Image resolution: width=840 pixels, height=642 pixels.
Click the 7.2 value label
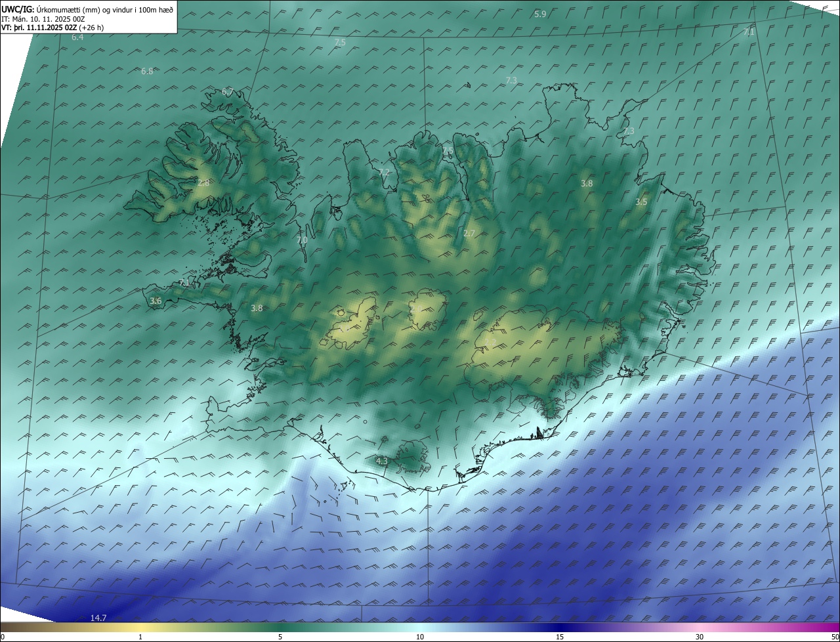click(385, 172)
